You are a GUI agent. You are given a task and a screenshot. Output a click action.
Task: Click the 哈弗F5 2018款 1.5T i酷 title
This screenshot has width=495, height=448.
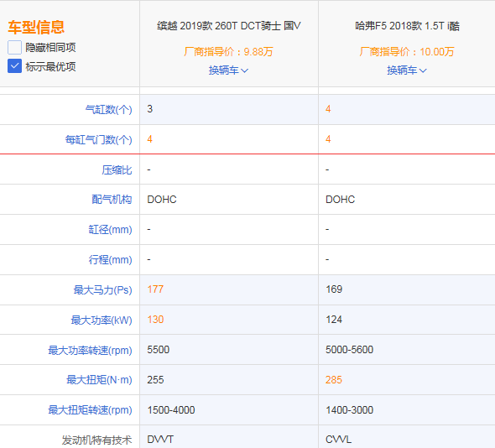(407, 26)
